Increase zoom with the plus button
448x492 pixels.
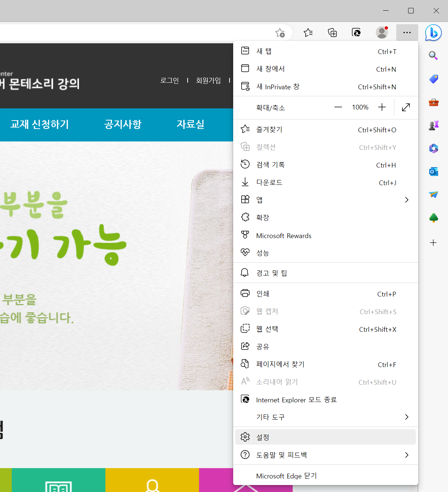pyautogui.click(x=382, y=107)
